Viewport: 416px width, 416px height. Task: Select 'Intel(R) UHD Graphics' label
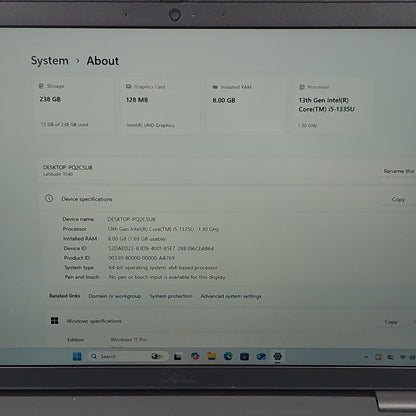point(151,125)
